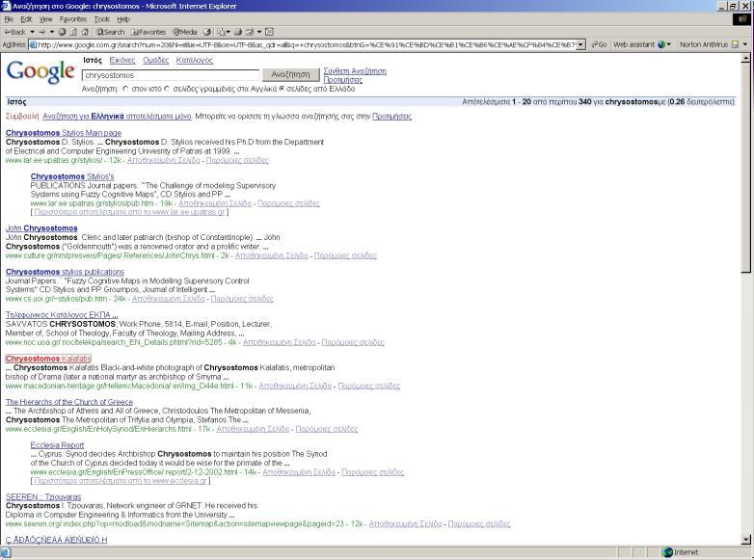
Task: Go forward with the Forward arrow button
Action: (x=42, y=32)
